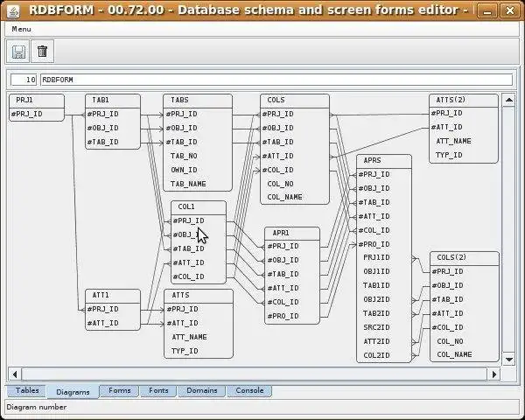Select the COLS(2) table header
Viewport: 525px width, 420px height.
[x=465, y=258]
